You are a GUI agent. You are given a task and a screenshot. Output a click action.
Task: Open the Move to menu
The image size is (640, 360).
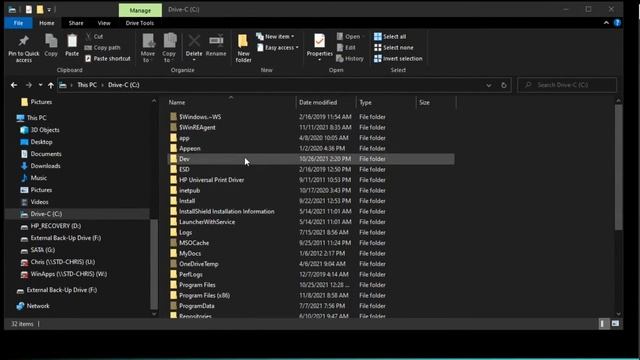pyautogui.click(x=148, y=48)
